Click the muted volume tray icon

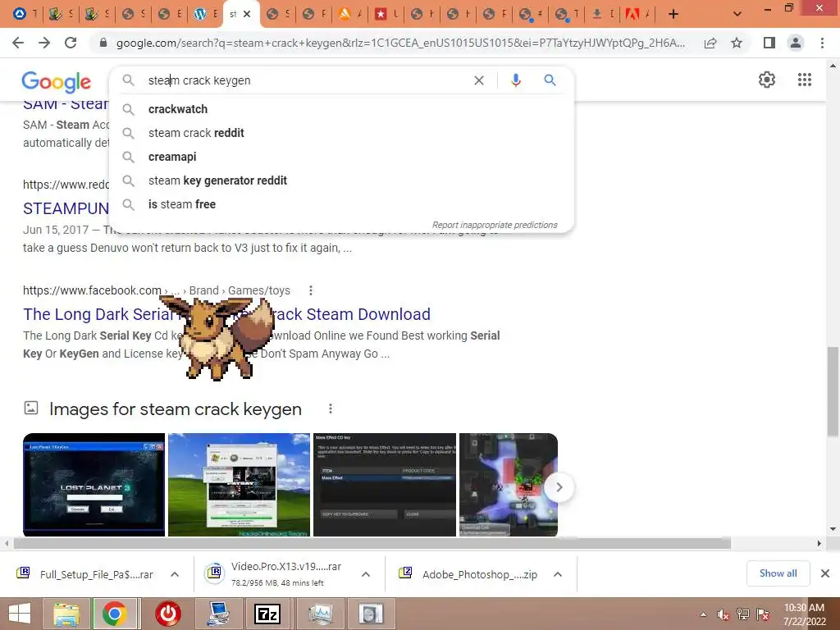(x=724, y=615)
